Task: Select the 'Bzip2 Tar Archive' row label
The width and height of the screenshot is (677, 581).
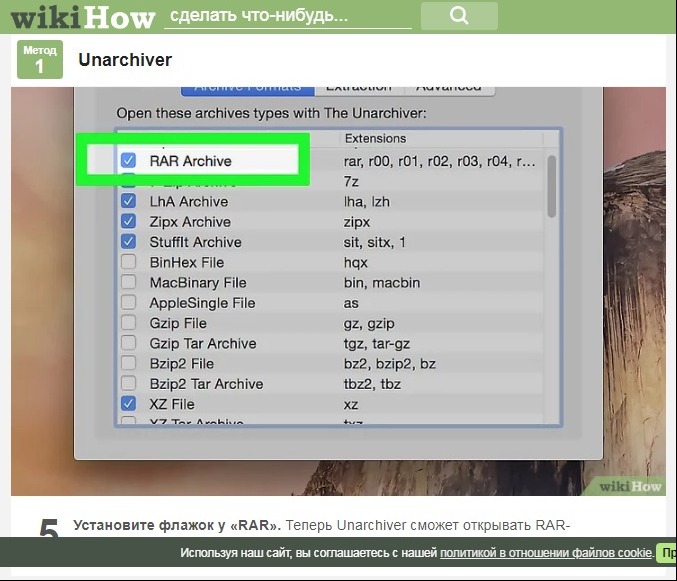Action: [206, 384]
